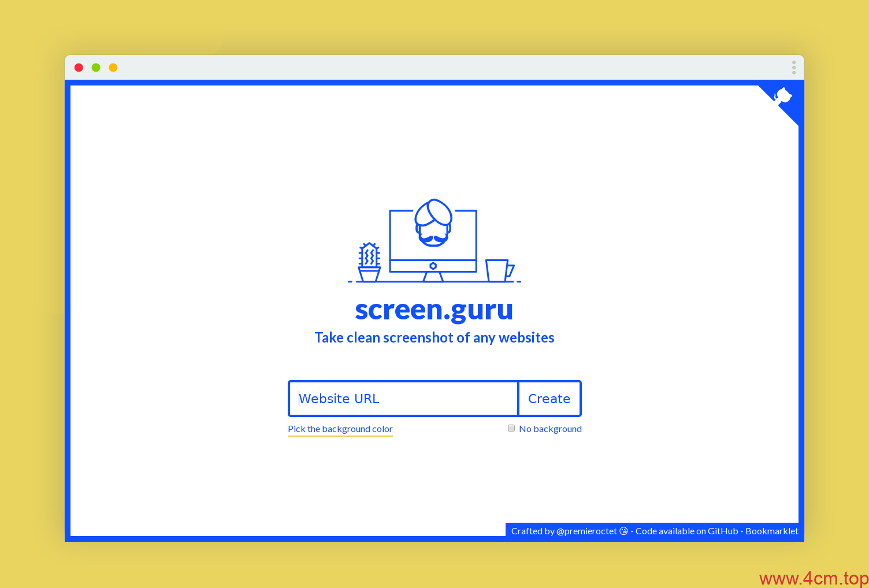Open the three-dot menu in title bar
Image resolution: width=869 pixels, height=588 pixels.
click(794, 68)
